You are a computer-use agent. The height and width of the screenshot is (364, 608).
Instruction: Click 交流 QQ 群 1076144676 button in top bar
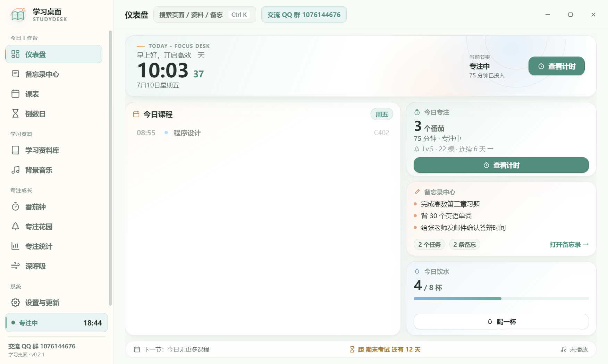tap(304, 15)
